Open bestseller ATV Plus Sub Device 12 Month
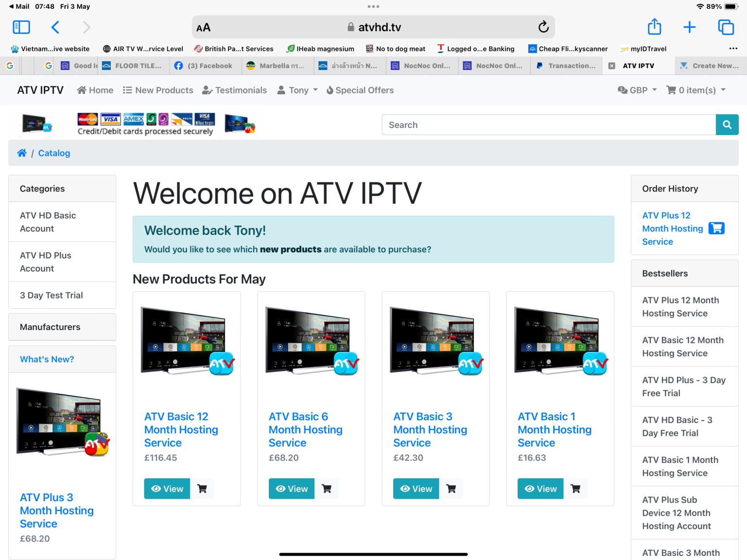 click(684, 513)
